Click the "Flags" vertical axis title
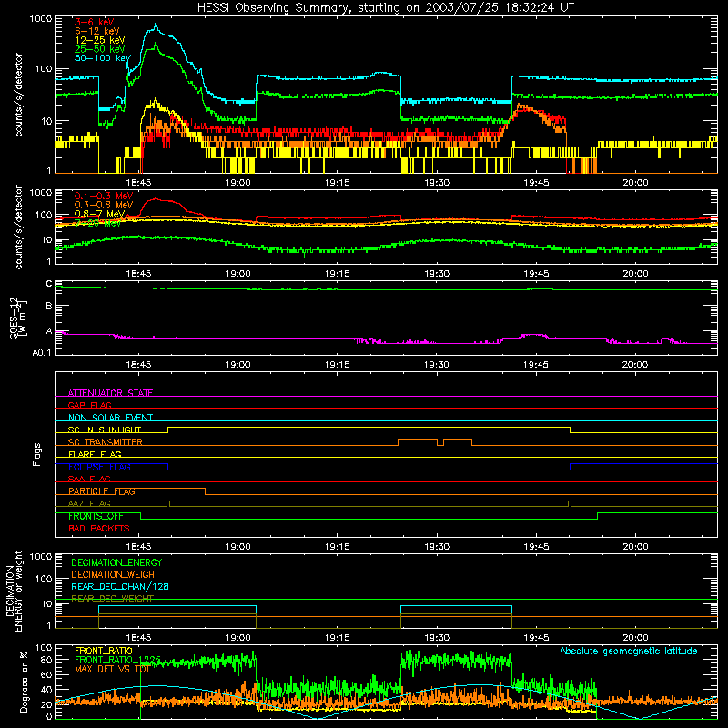Viewport: 728px width, 728px height. click(x=37, y=454)
